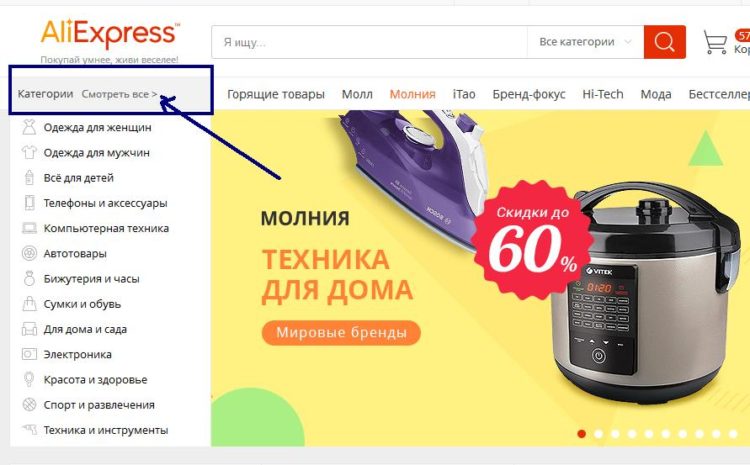Click the t-shirt icon for men's clothing
This screenshot has height=465, width=750.
(x=29, y=153)
